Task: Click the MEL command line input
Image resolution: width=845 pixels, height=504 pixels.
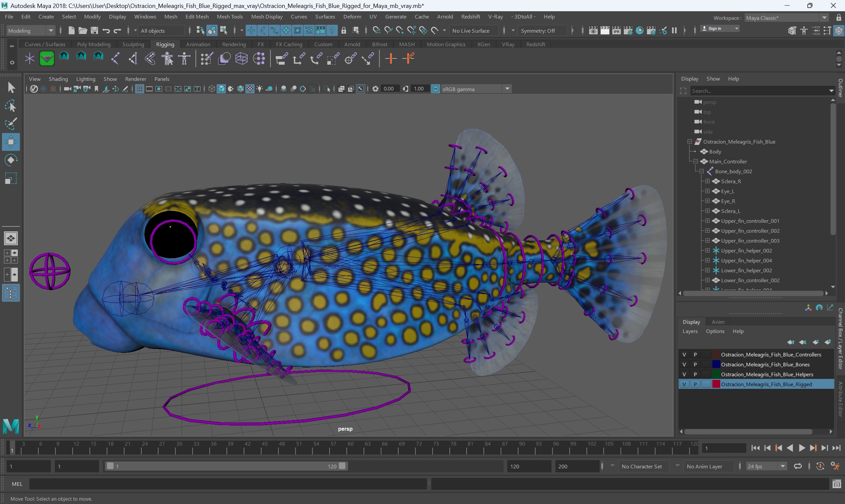Action: pos(228,484)
